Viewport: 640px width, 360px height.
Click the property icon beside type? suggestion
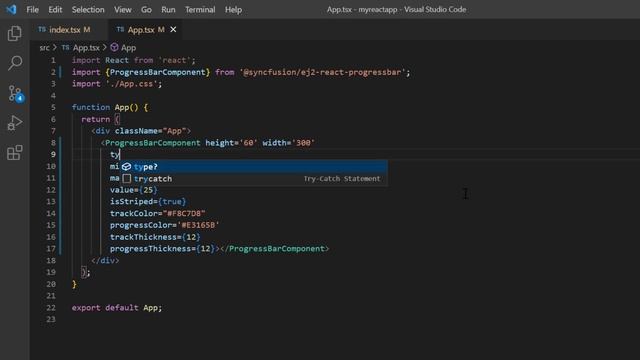click(126, 167)
